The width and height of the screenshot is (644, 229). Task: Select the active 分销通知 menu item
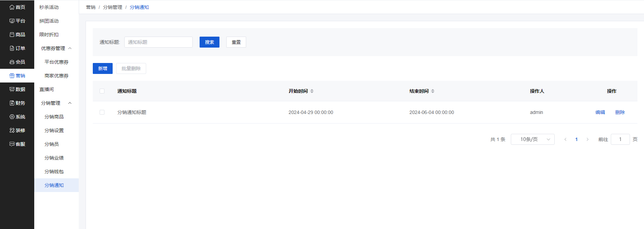(x=56, y=185)
